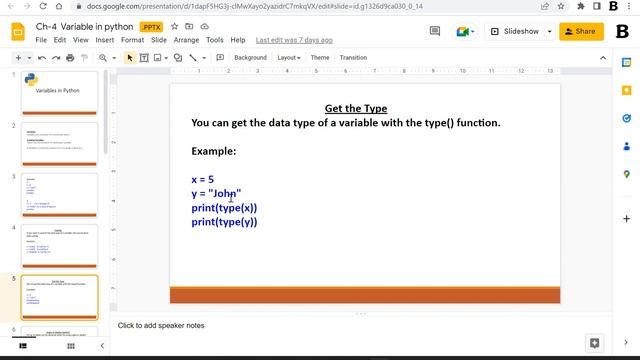Hide the menus with the up chevron
The height and width of the screenshot is (360, 640).
[x=603, y=58]
